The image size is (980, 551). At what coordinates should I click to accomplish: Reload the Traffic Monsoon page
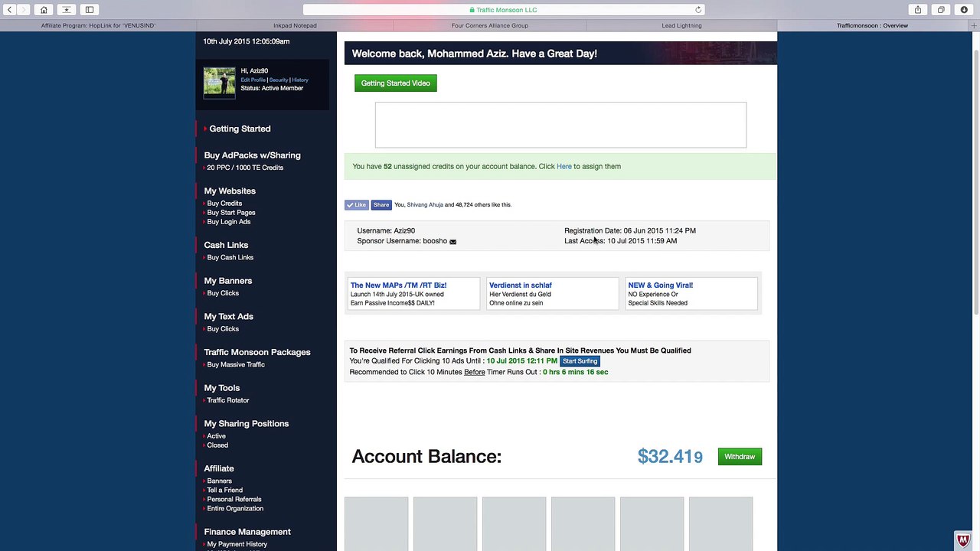pyautogui.click(x=698, y=10)
